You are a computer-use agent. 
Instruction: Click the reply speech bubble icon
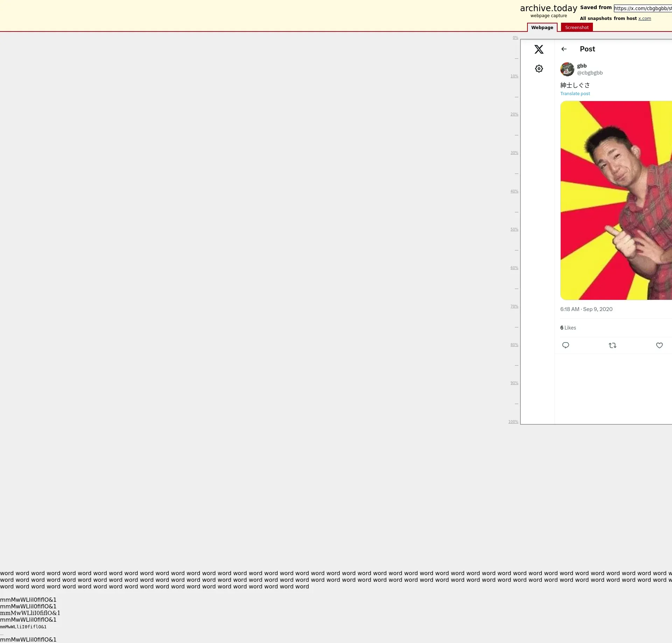click(x=565, y=345)
